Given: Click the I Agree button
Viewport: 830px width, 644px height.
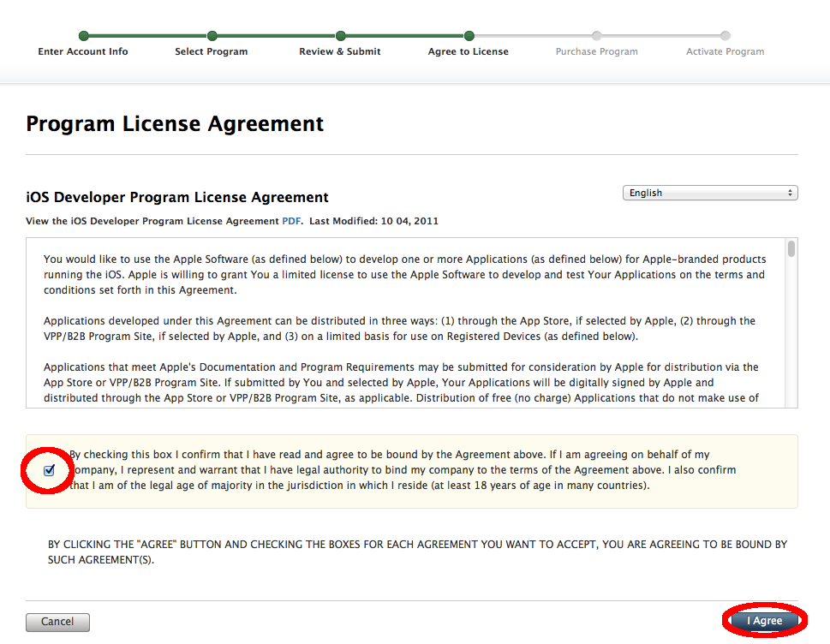Looking at the screenshot, I should point(764,621).
